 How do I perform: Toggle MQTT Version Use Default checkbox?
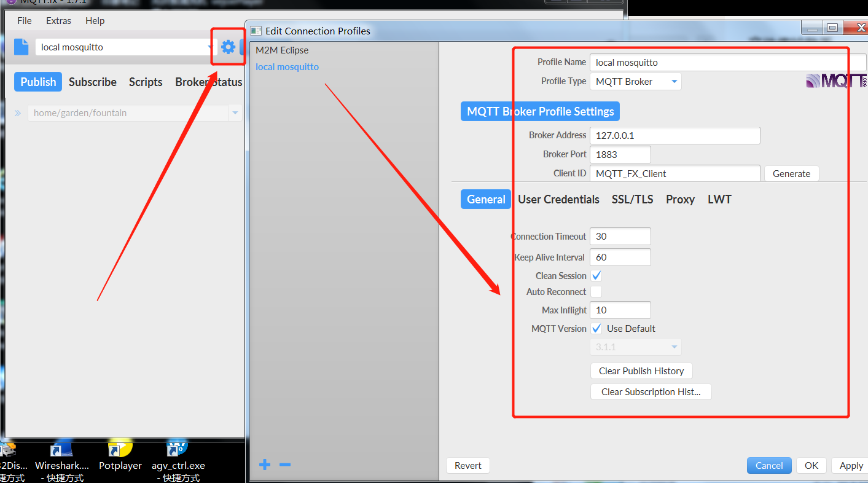coord(596,328)
